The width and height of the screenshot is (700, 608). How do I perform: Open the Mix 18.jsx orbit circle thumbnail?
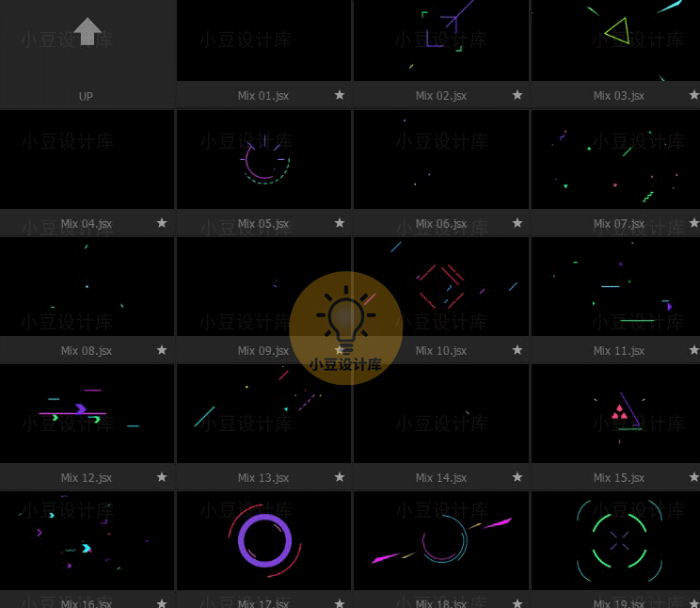(x=441, y=540)
